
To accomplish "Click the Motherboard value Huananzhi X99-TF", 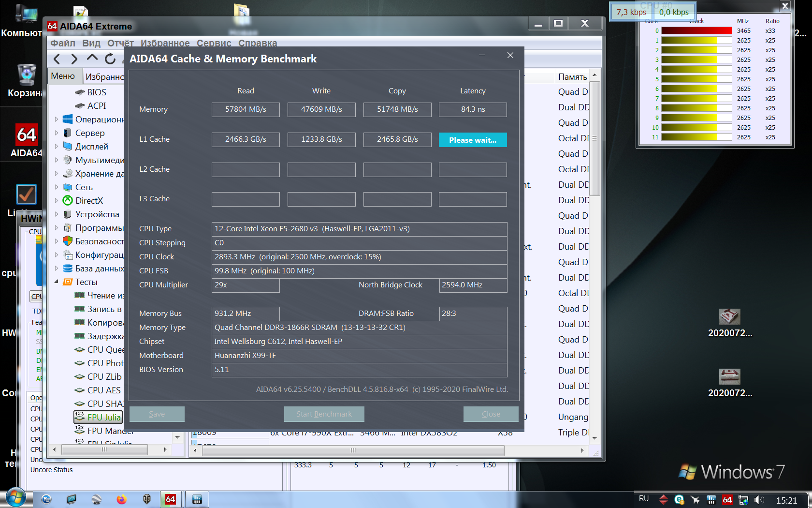I will (x=359, y=356).
